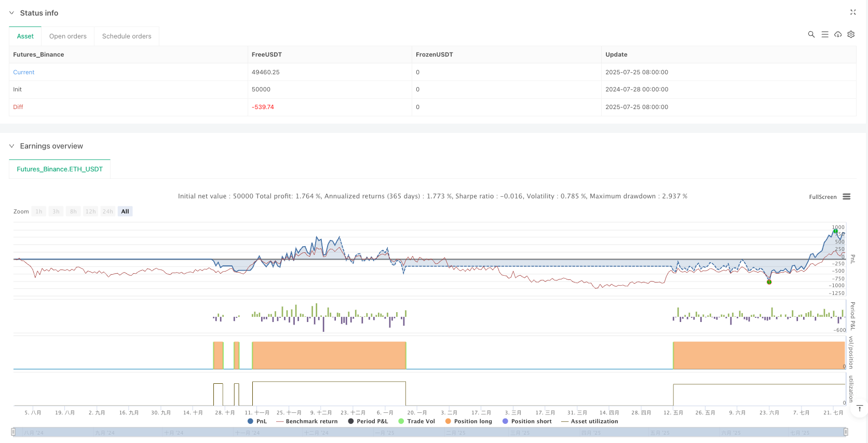Select the Futures_Binance.ETH_USDT tab
The width and height of the screenshot is (868, 443).
(60, 169)
